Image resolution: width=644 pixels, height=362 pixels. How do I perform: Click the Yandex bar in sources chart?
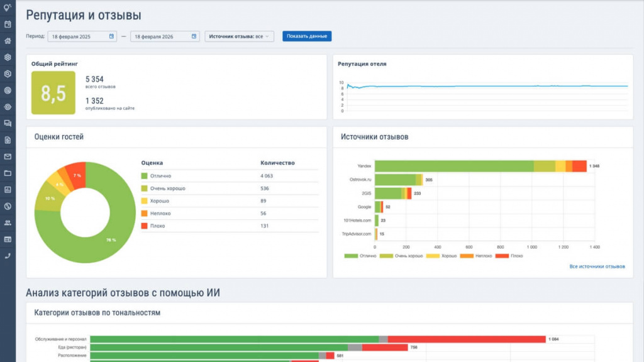(x=480, y=166)
